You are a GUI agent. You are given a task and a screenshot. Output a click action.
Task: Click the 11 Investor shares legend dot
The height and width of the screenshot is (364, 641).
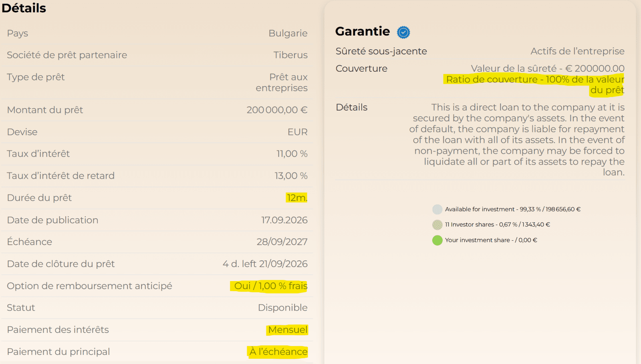[437, 225]
